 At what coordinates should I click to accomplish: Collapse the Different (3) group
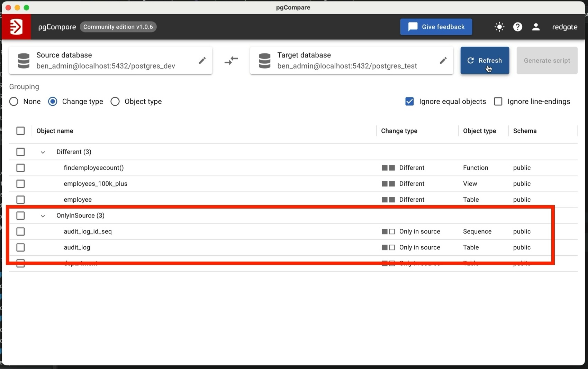pos(43,152)
